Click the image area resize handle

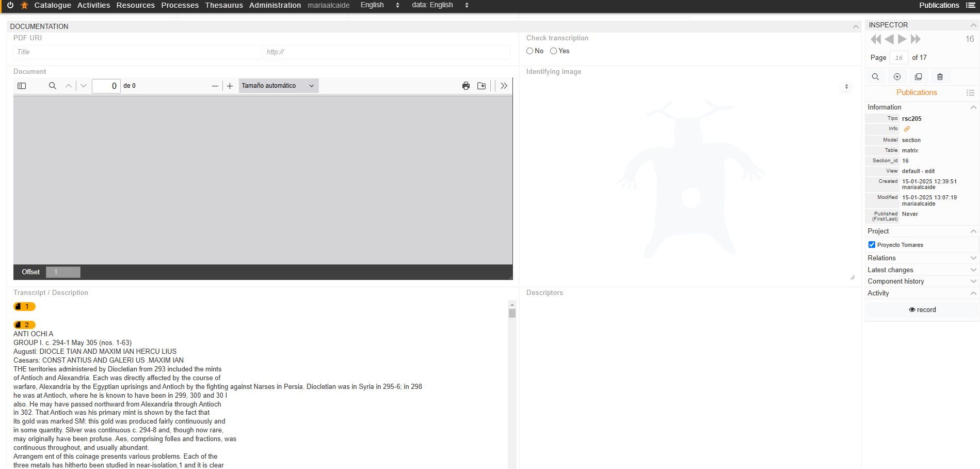click(x=852, y=278)
